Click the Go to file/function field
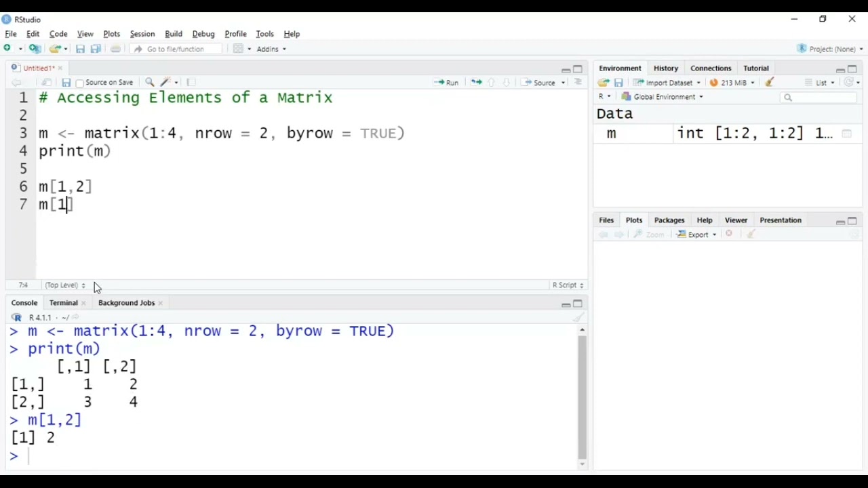This screenshot has width=868, height=488. (176, 49)
